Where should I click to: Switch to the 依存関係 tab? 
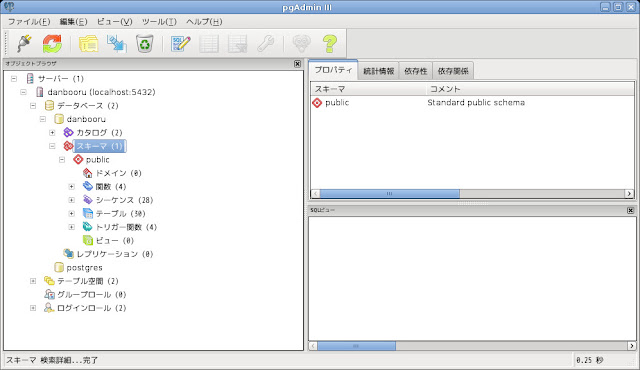(x=453, y=71)
